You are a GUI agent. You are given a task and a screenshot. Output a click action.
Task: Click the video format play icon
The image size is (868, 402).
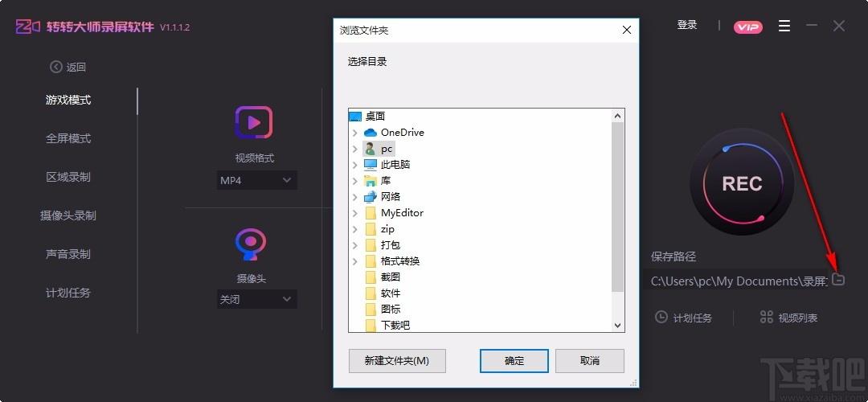point(253,122)
